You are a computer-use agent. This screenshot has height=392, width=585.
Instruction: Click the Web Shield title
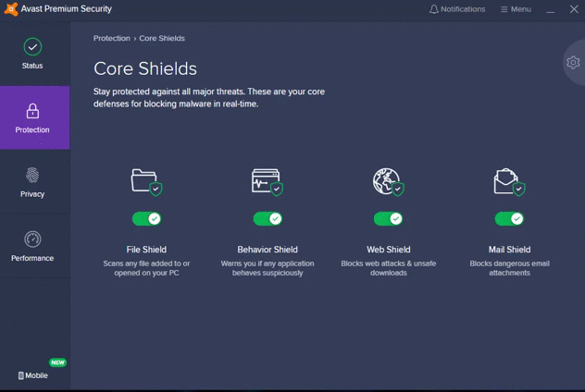point(389,250)
